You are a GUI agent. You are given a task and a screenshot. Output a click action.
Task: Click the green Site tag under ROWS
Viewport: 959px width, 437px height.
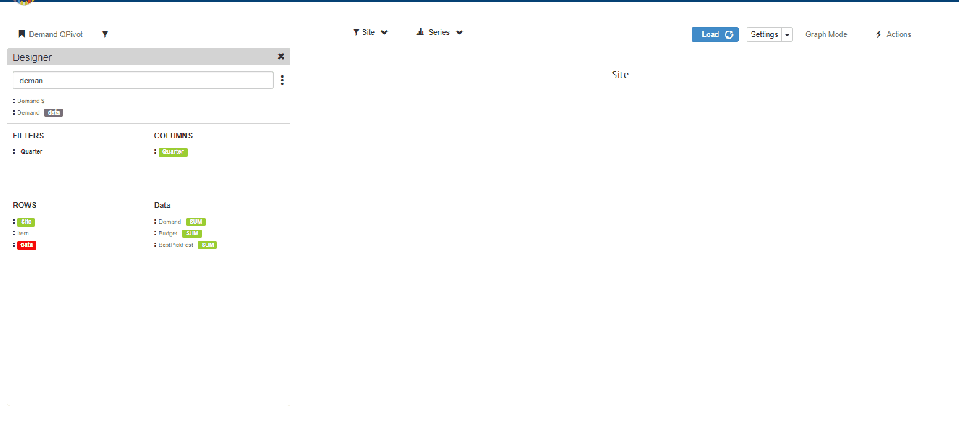(26, 222)
